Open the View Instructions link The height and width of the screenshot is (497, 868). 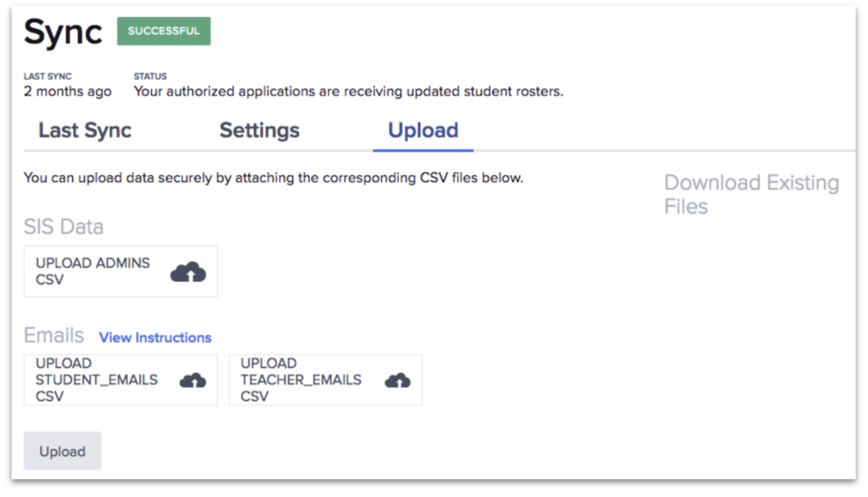155,337
